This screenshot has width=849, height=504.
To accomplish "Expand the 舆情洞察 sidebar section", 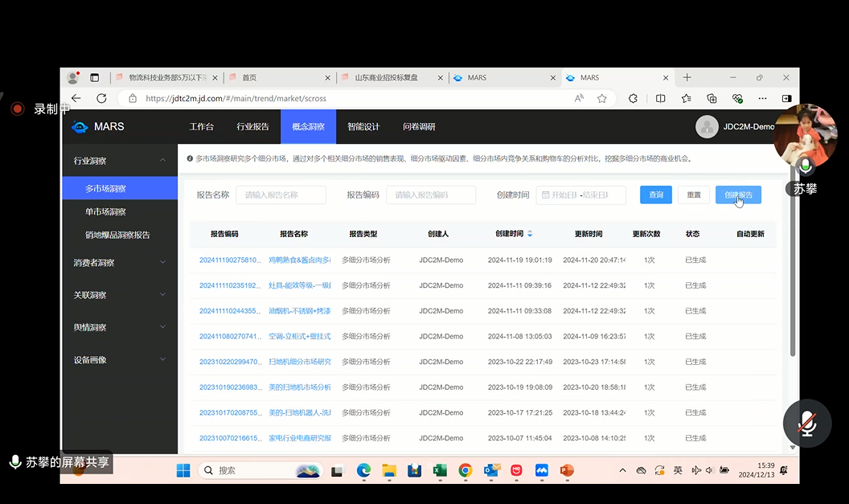I will 162,327.
